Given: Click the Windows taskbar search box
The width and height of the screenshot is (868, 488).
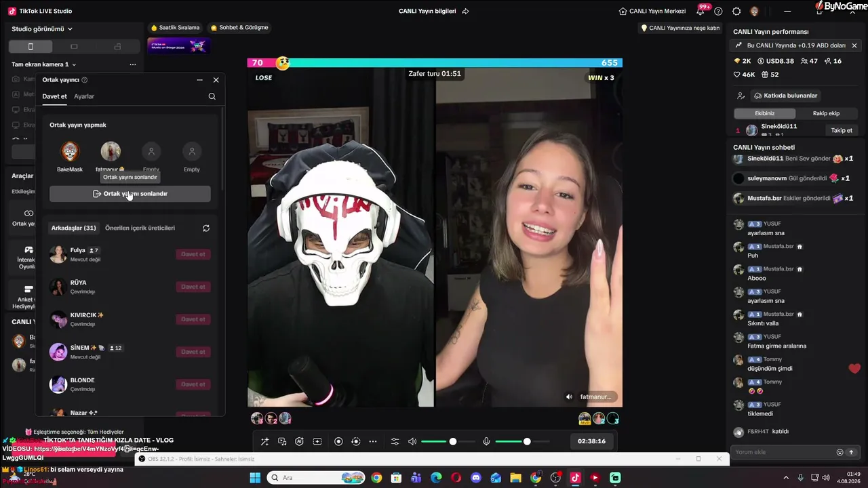Looking at the screenshot, I should 316,478.
